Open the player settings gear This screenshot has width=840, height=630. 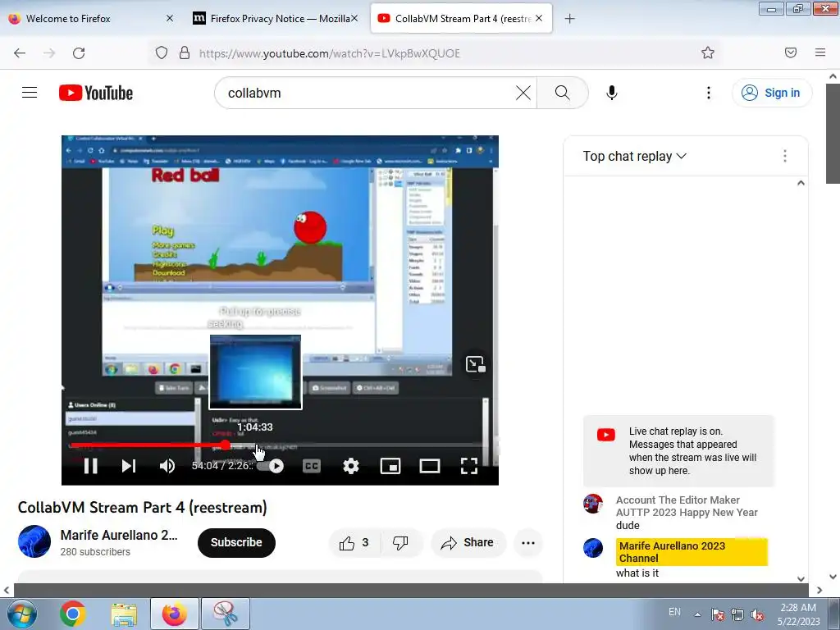[351, 466]
